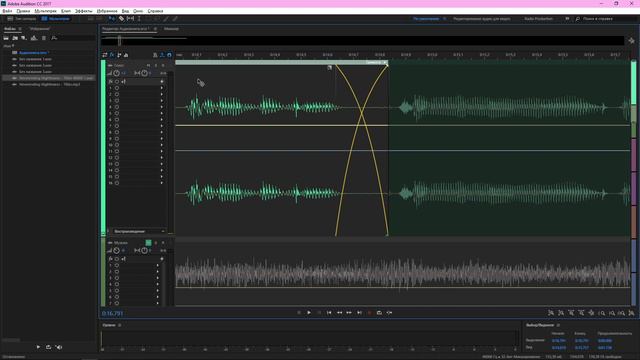
Task: Toggle Skip Selection in transport
Action: 389,313
